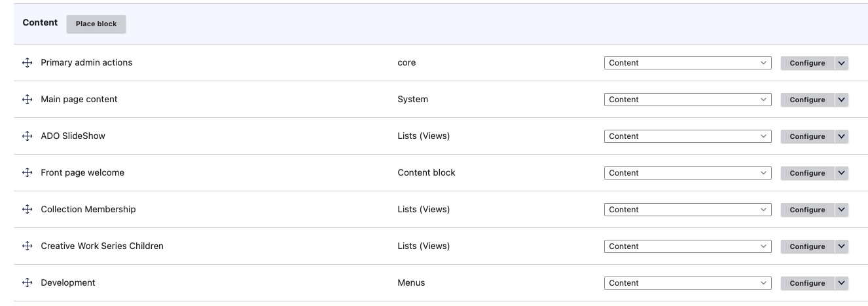868x306 pixels.
Task: Expand more actions arrow for Primary admin actions
Action: click(842, 63)
